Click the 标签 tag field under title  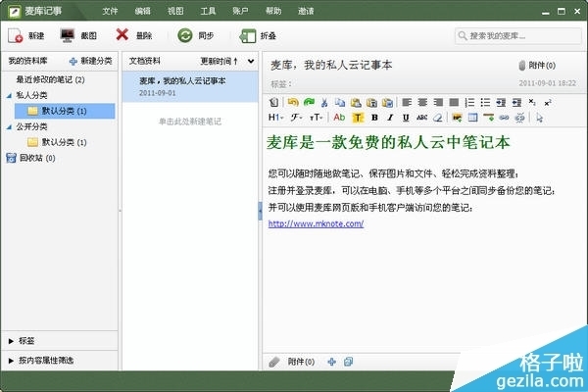[281, 84]
